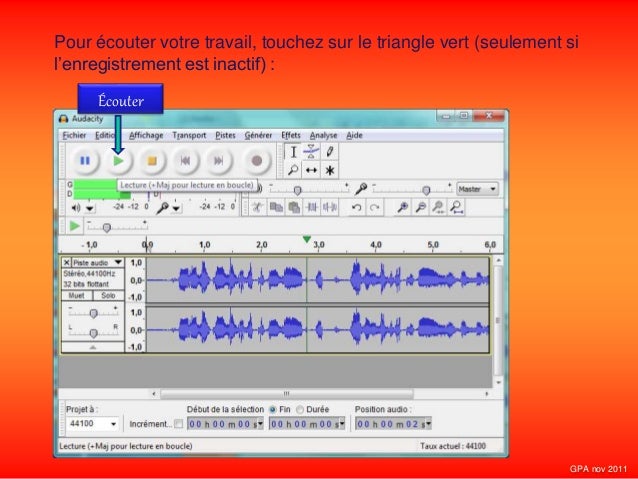Select the Envelope tool
This screenshot has width=638, height=479.
[x=311, y=152]
